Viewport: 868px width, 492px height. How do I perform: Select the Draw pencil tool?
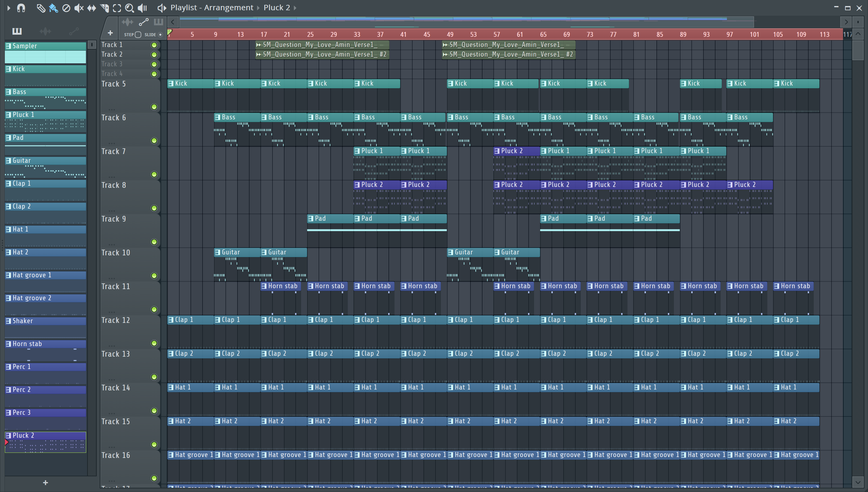[x=41, y=8]
